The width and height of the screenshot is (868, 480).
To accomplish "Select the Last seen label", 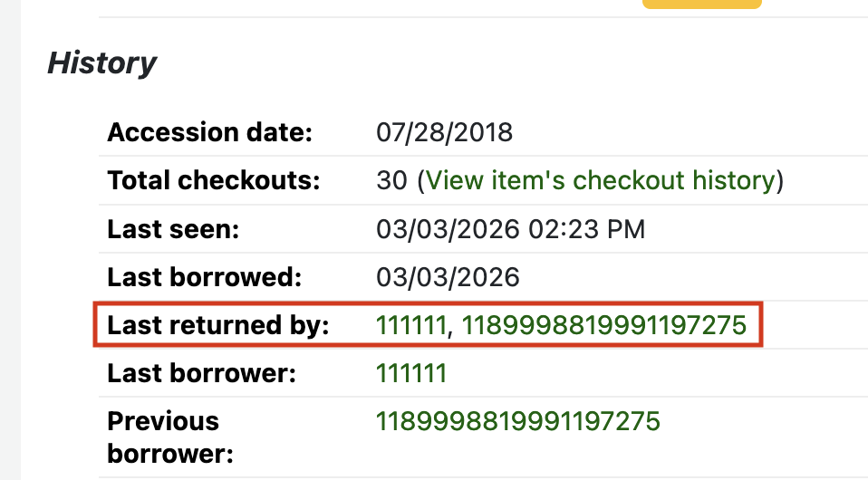I will click(172, 229).
